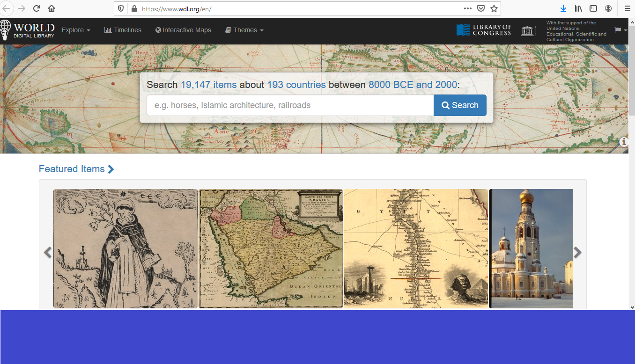Click the browser back arrow
Screen dimensions: 635x364
(x=6, y=8)
